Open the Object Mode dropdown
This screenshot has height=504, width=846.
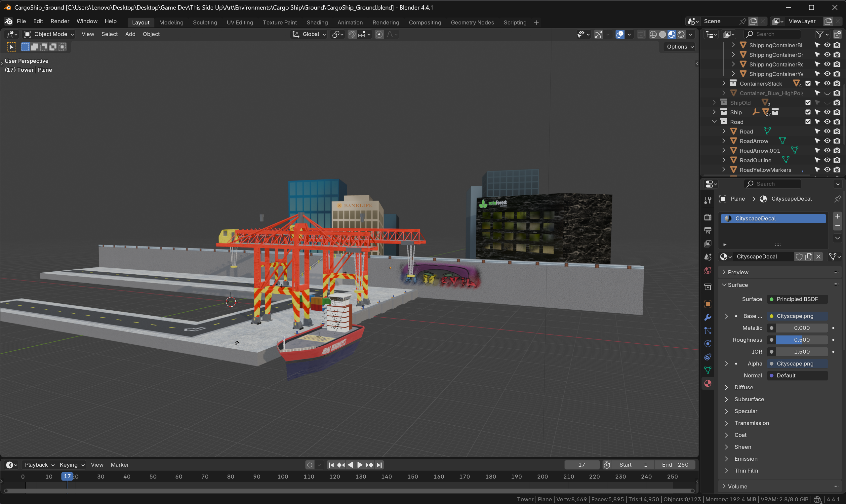click(x=49, y=34)
